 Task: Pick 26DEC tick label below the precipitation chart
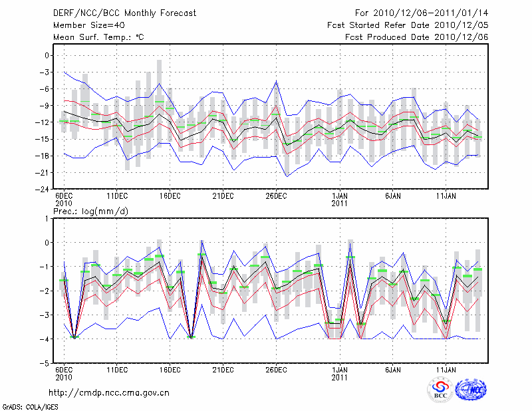(x=276, y=369)
